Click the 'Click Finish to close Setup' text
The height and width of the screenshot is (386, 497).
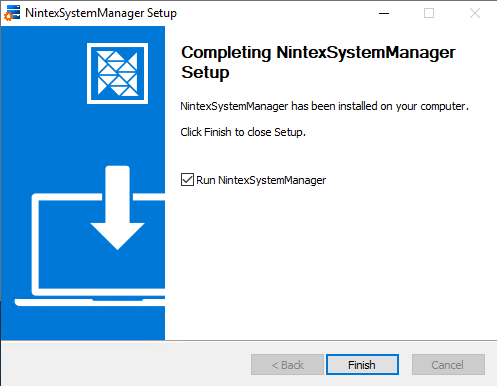click(243, 132)
